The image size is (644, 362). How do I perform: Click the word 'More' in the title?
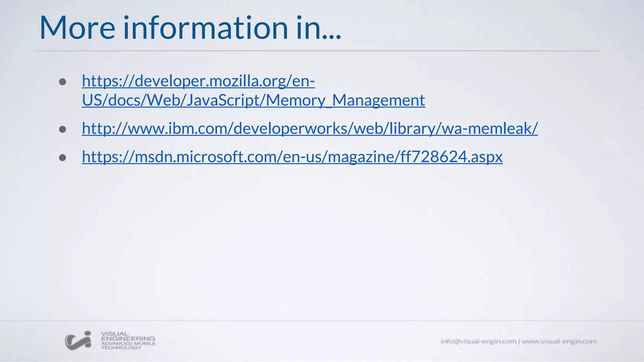coord(77,28)
